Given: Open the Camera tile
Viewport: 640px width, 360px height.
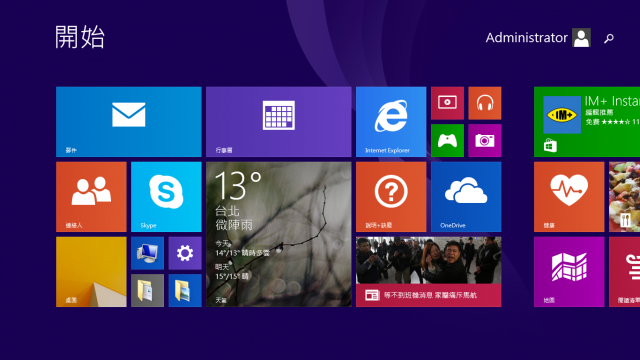Looking at the screenshot, I should click(x=485, y=140).
